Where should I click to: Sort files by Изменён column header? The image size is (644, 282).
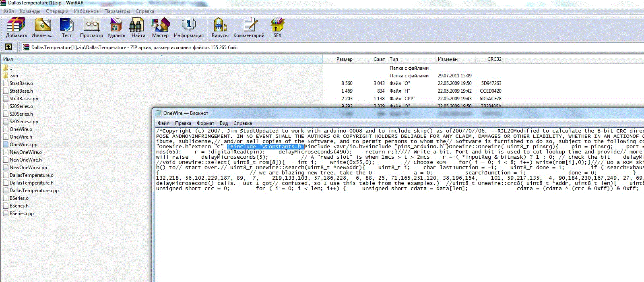[448, 59]
